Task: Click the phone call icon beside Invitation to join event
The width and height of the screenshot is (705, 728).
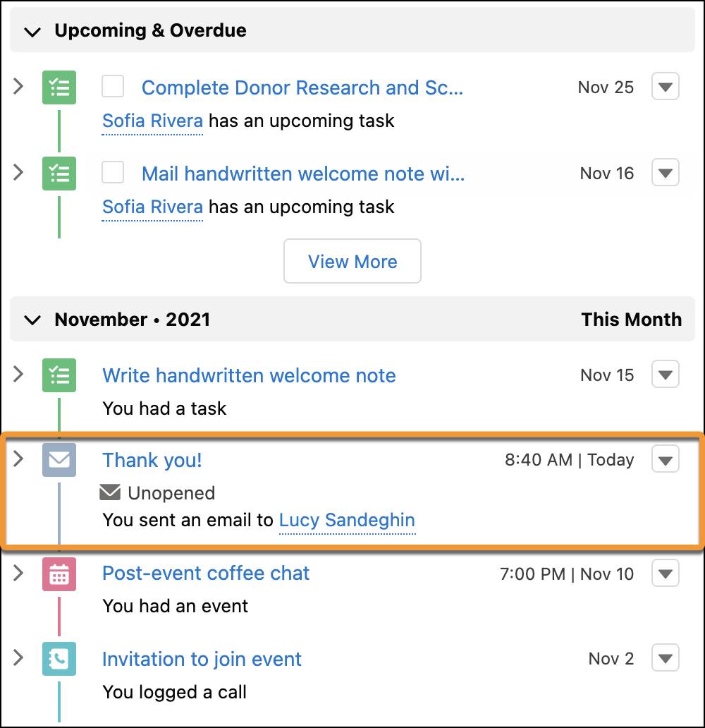Action: pos(59,659)
